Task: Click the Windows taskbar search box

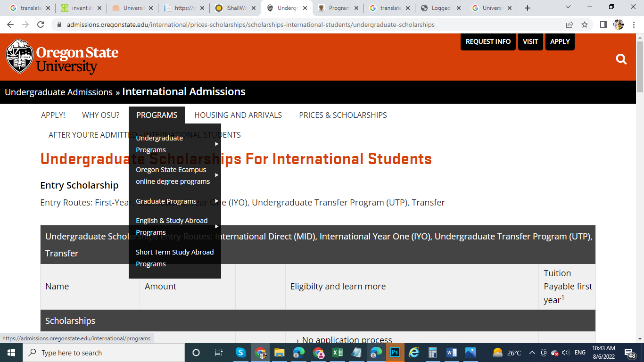Action: click(103, 353)
